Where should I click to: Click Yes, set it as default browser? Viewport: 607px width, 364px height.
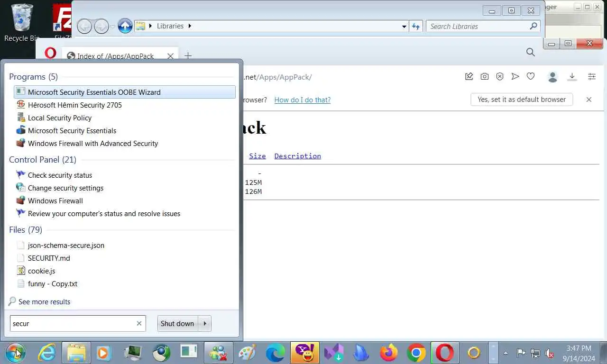[522, 100]
